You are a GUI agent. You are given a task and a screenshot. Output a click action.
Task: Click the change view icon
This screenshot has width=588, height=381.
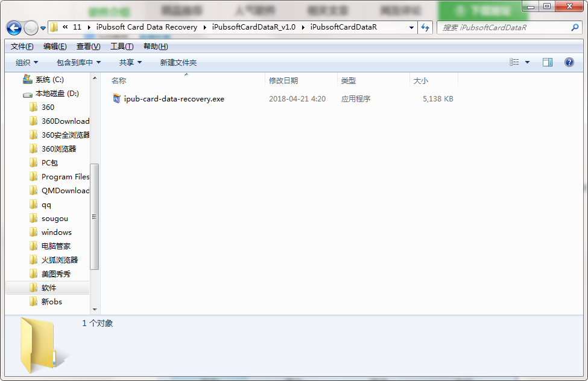514,62
